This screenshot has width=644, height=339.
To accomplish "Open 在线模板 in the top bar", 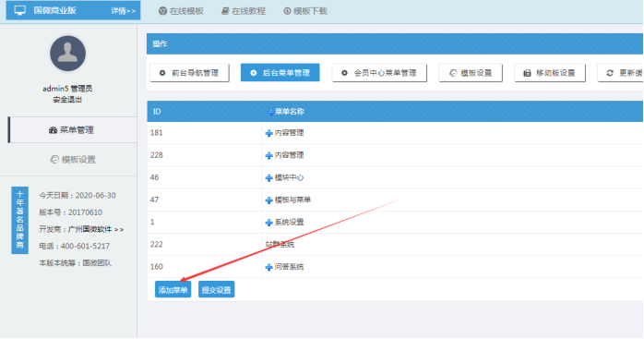I will pos(181,11).
